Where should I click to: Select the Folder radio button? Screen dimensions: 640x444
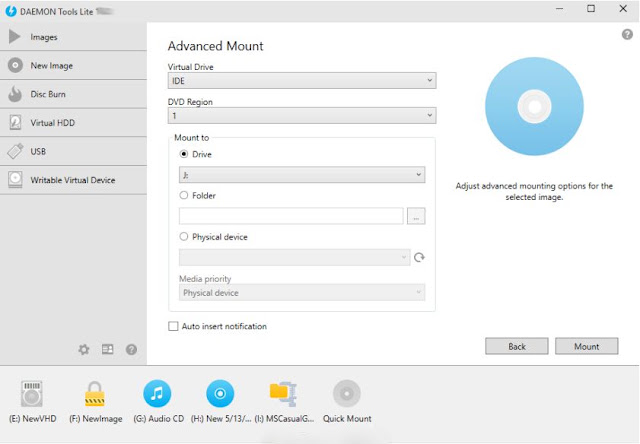pos(184,195)
